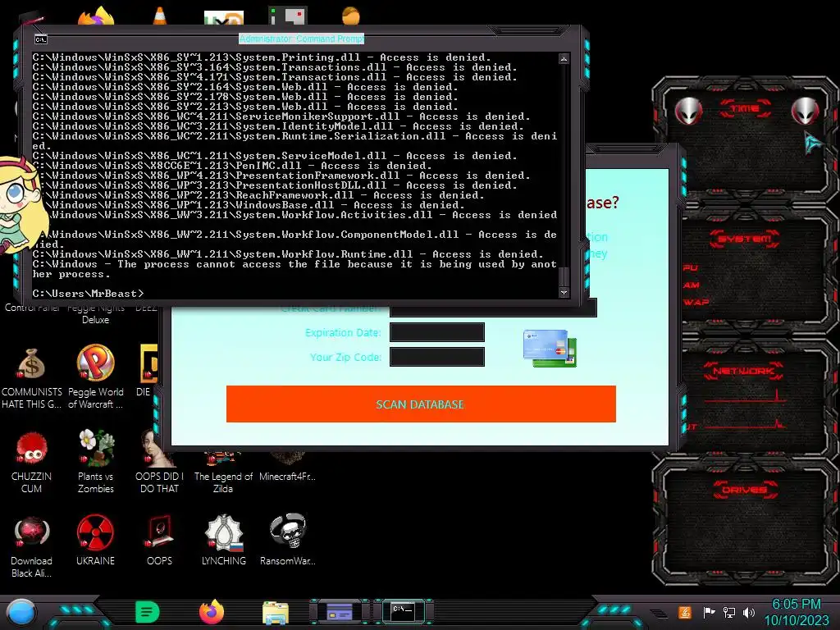Click the SCAN DATABASE button
This screenshot has height=630, width=840.
[421, 404]
